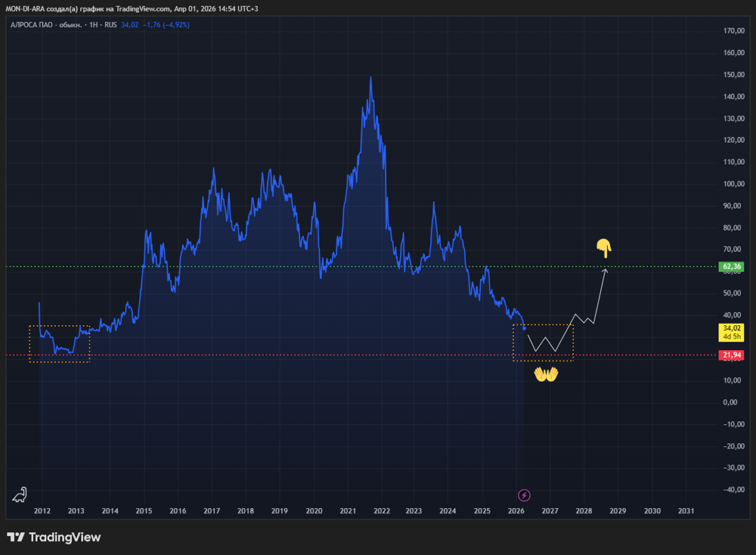756x555 pixels.
Task: Click the MON-DI-ARA author text in header
Action: 25,8
